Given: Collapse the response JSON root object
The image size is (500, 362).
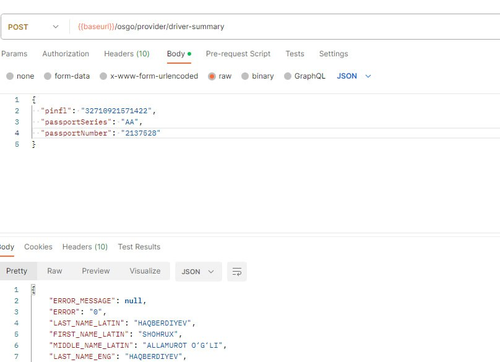Looking at the screenshot, I should 33,289.
